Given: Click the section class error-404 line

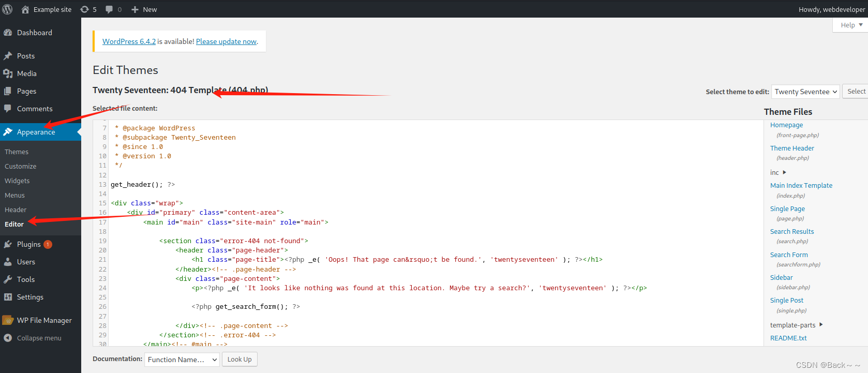Looking at the screenshot, I should (x=234, y=241).
